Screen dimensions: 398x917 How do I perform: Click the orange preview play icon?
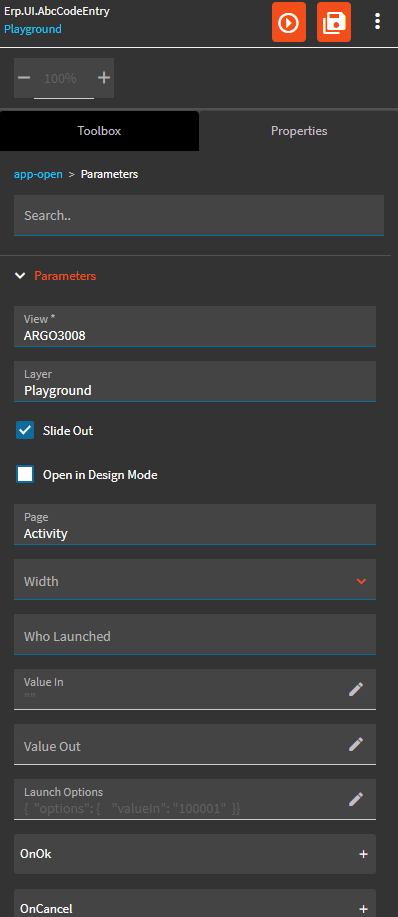point(289,23)
